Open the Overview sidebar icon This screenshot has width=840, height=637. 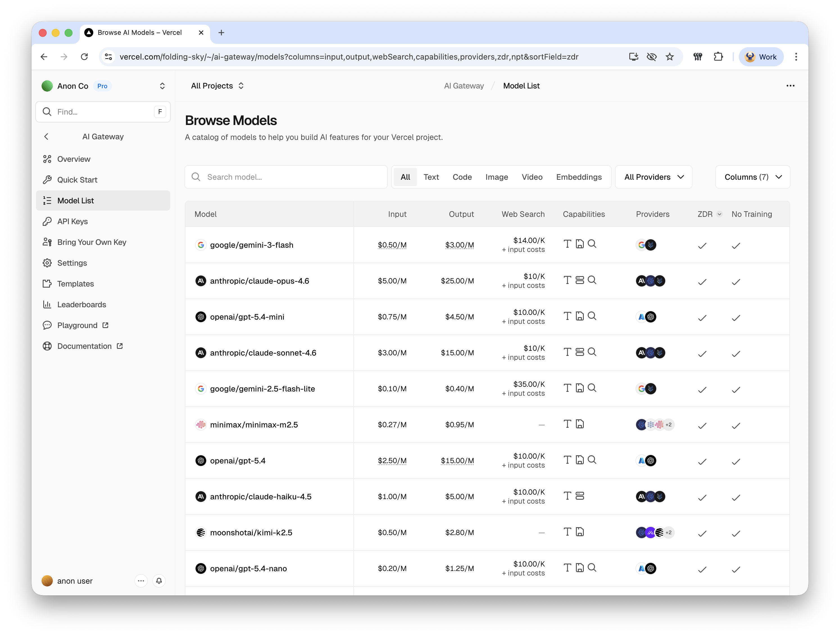point(47,159)
